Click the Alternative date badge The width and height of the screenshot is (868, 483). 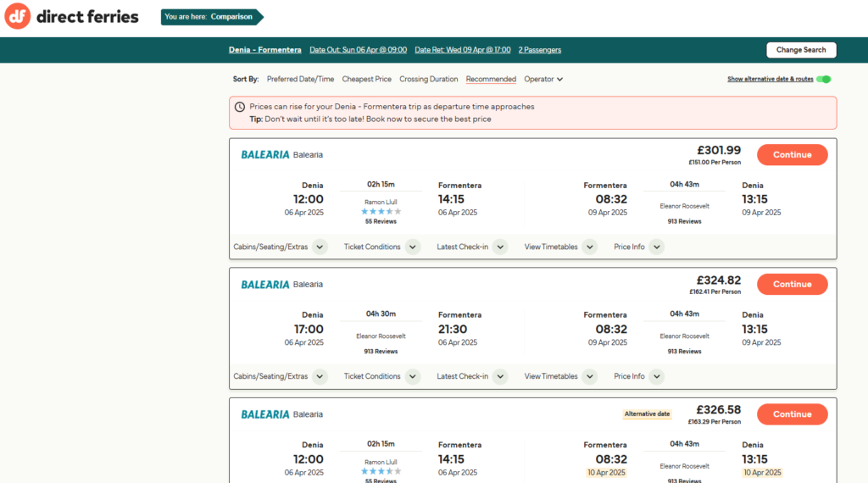(647, 414)
